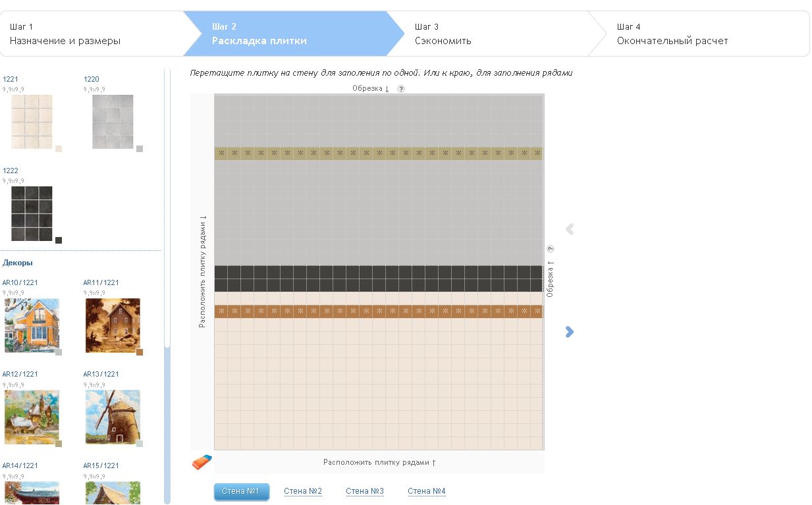This screenshot has height=505, width=812.
Task: Select dark tile 1222 thumbnail
Action: coord(31,213)
